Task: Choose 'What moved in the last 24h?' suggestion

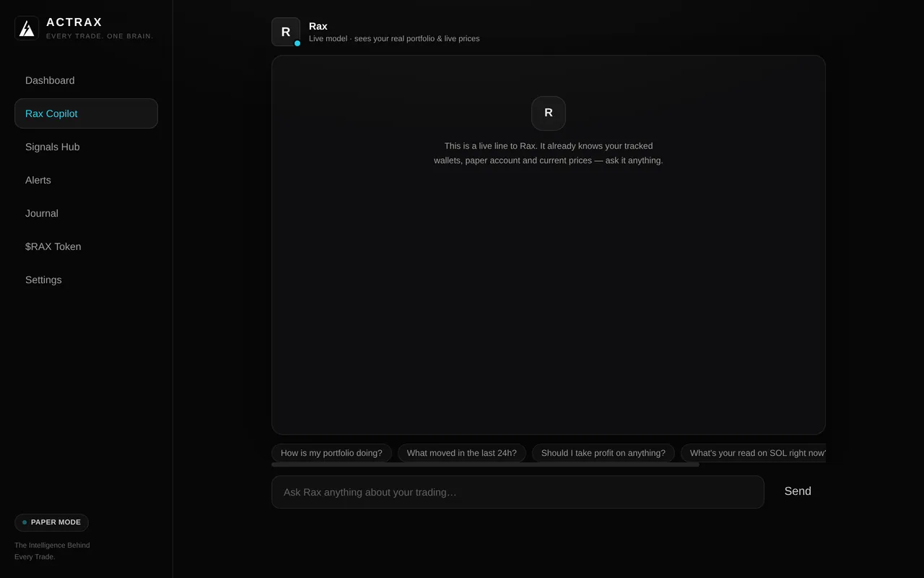Action: [462, 453]
